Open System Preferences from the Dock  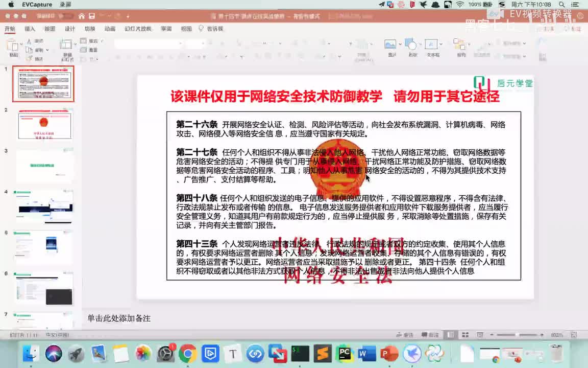click(x=165, y=353)
